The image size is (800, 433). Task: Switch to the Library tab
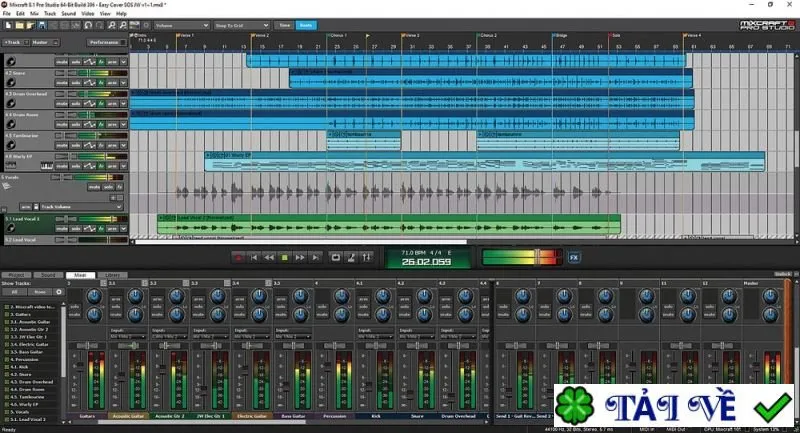coord(112,275)
